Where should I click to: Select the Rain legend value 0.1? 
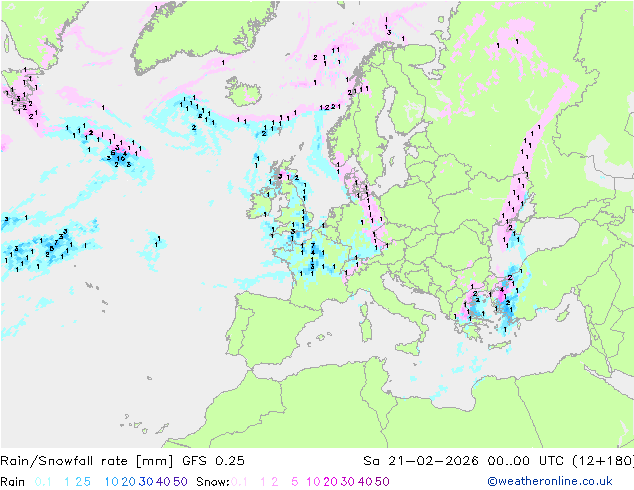(43, 482)
